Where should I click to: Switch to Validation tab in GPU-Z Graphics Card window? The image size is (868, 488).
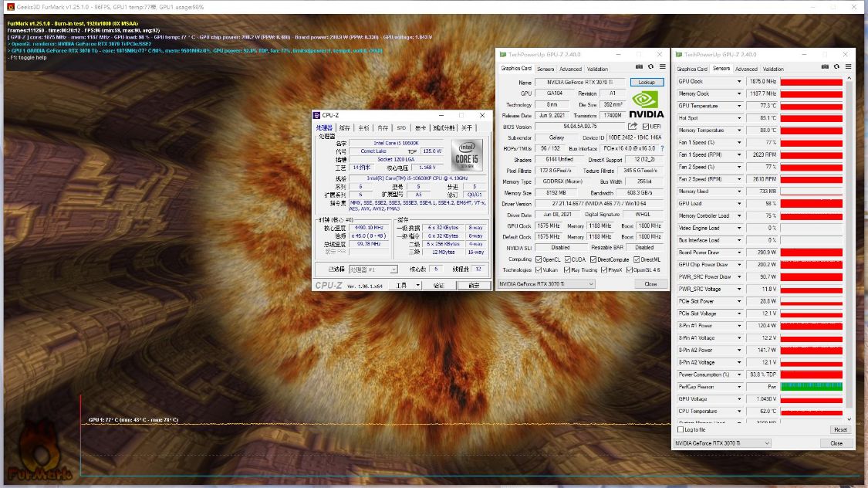(597, 69)
